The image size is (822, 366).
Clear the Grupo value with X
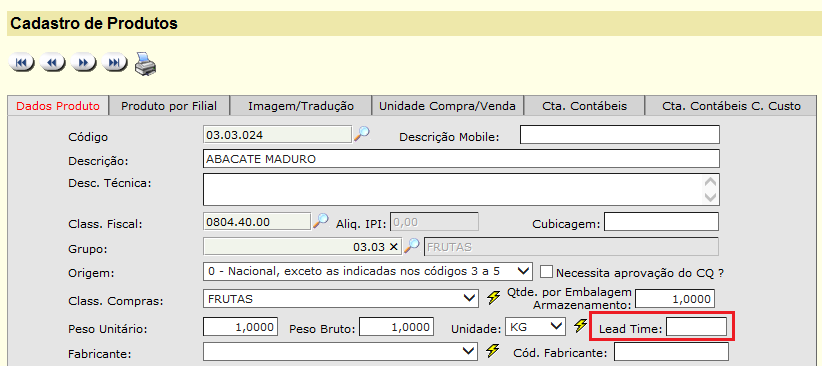click(x=394, y=246)
